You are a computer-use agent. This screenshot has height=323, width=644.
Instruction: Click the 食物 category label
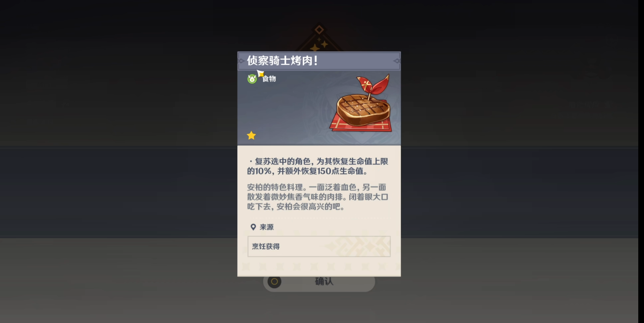tap(269, 79)
